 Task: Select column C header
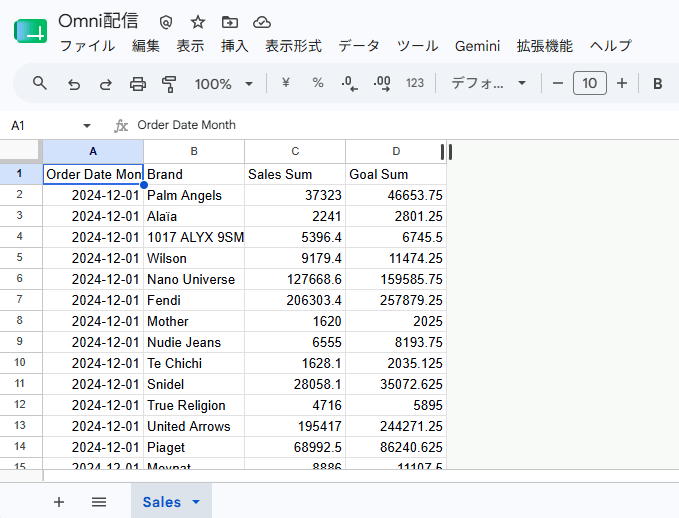295,151
